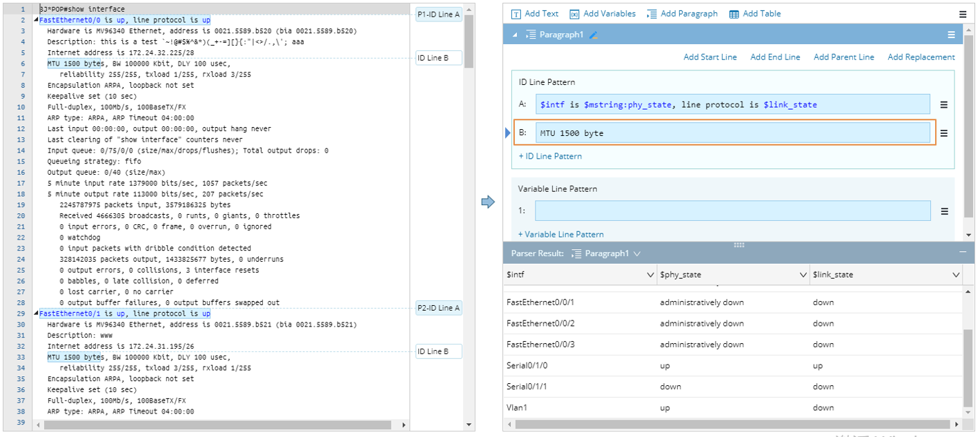Open the Variable Line Pattern 1 menu icon
The height and width of the screenshot is (437, 980).
(x=944, y=212)
